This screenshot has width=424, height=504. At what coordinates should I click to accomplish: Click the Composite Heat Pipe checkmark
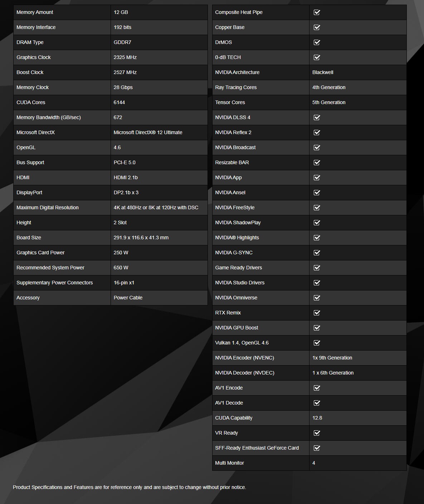point(317,12)
